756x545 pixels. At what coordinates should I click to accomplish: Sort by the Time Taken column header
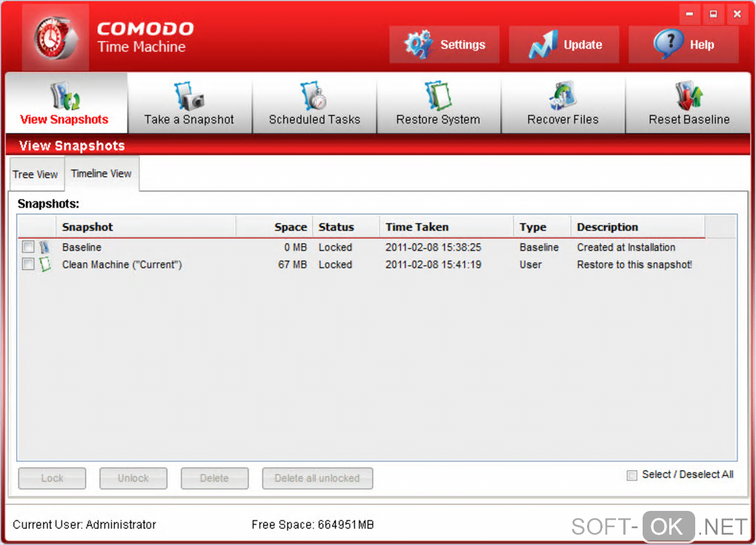[446, 227]
